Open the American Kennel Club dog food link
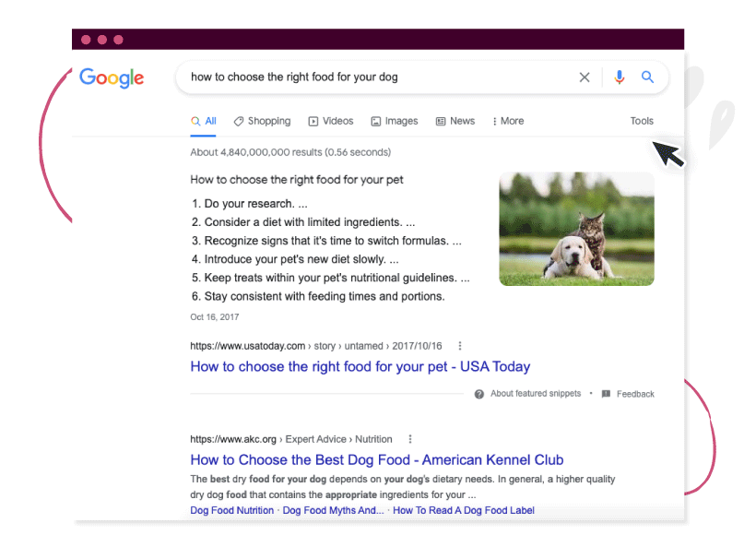 376,460
